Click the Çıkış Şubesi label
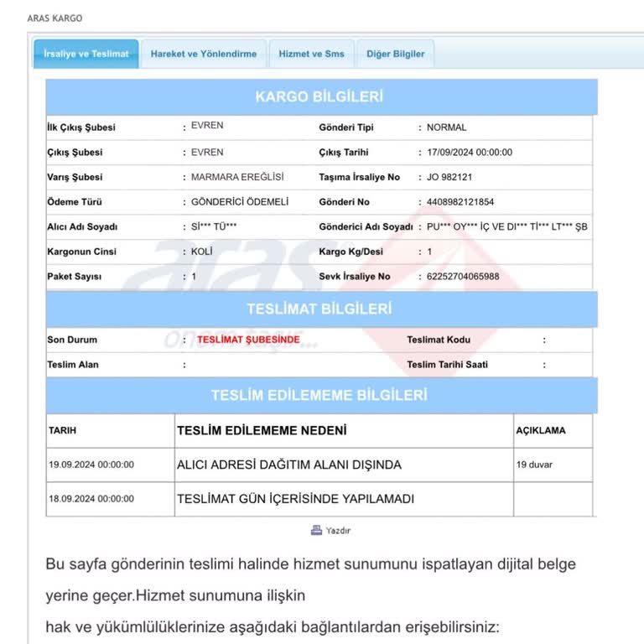This screenshot has height=644, width=644. (75, 153)
